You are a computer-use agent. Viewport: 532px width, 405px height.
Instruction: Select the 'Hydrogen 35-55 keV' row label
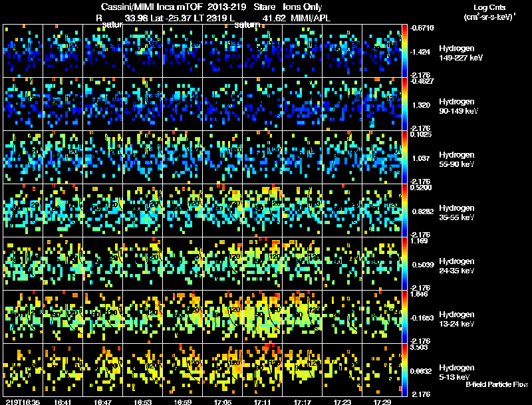coord(457,213)
